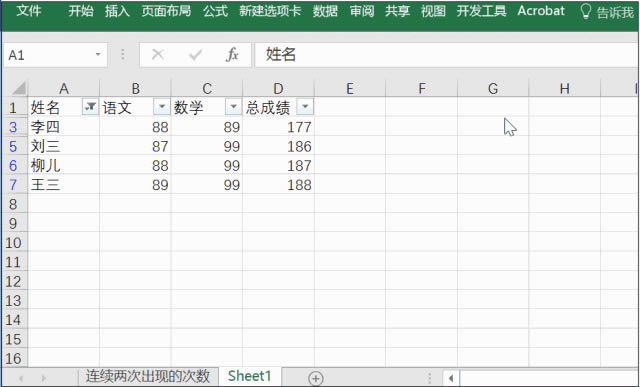
Task: Select column F header
Action: point(422,88)
